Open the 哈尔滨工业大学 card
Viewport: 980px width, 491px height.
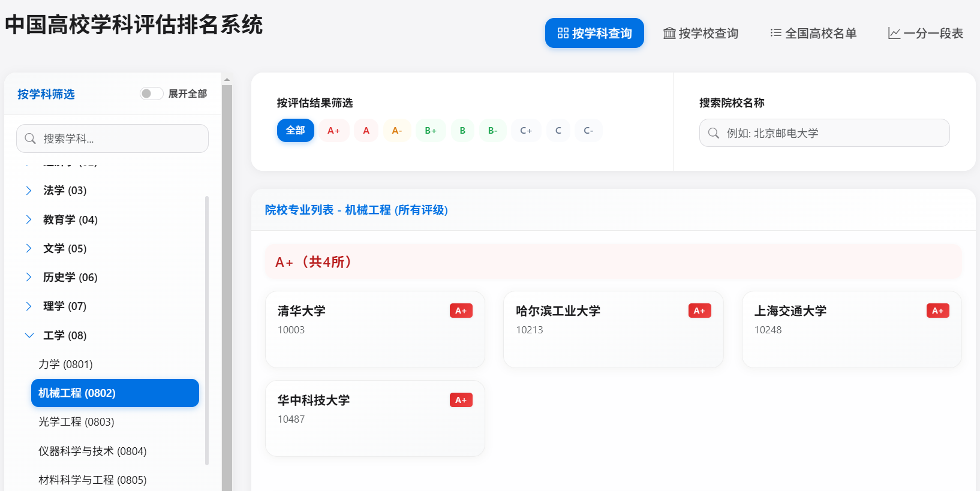(613, 329)
